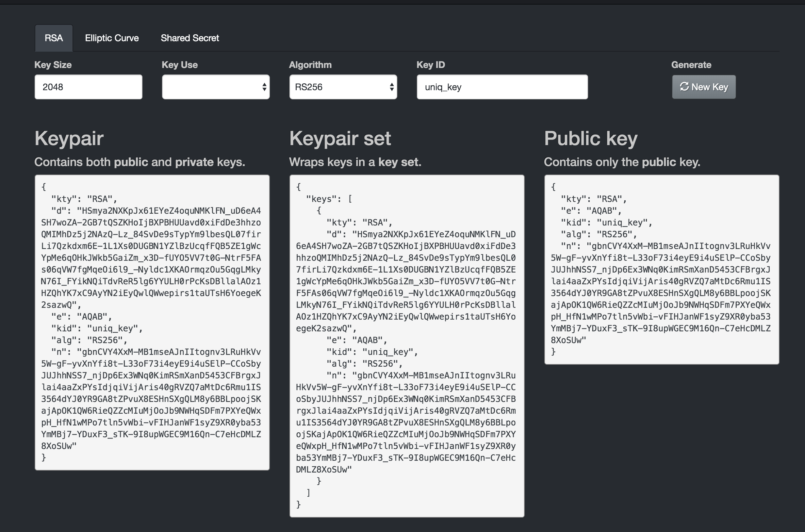Click inside the Keypair JSON box
This screenshot has height=532, width=805.
[152, 322]
